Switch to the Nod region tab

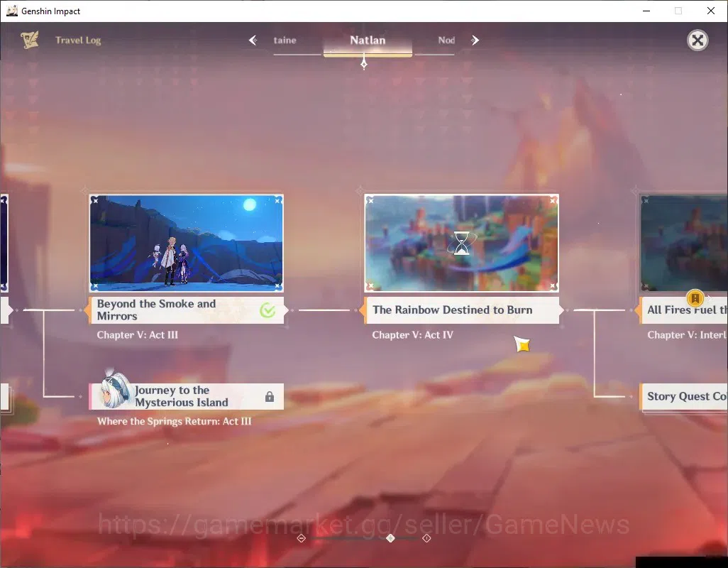click(x=446, y=40)
